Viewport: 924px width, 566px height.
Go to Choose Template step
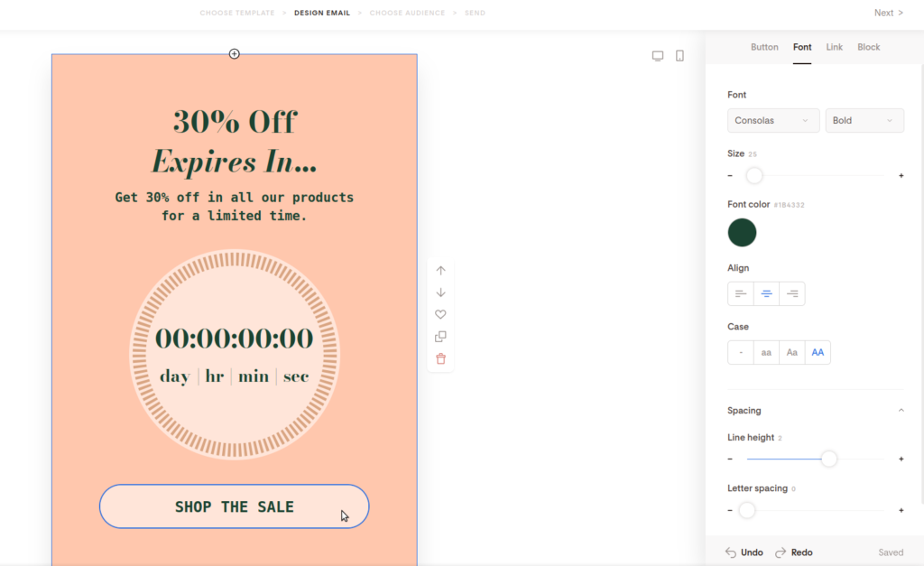(x=237, y=13)
